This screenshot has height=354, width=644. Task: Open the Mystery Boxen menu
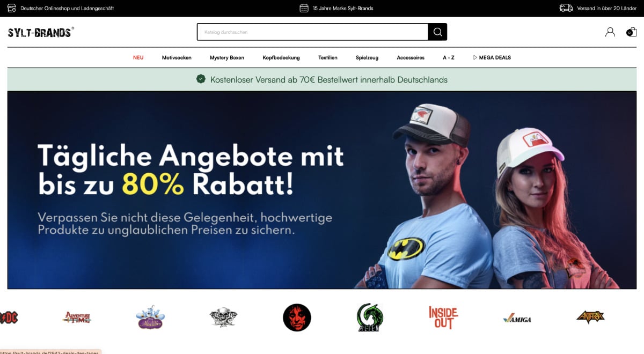[x=227, y=57]
